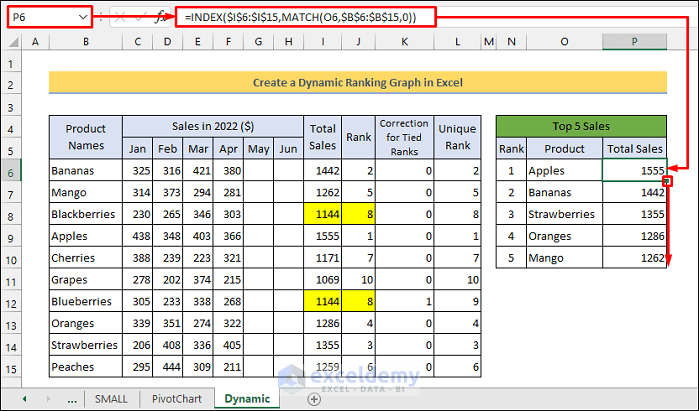The height and width of the screenshot is (411, 699).
Task: Click Rank 5 in Top 5 Sales table
Action: 511,258
